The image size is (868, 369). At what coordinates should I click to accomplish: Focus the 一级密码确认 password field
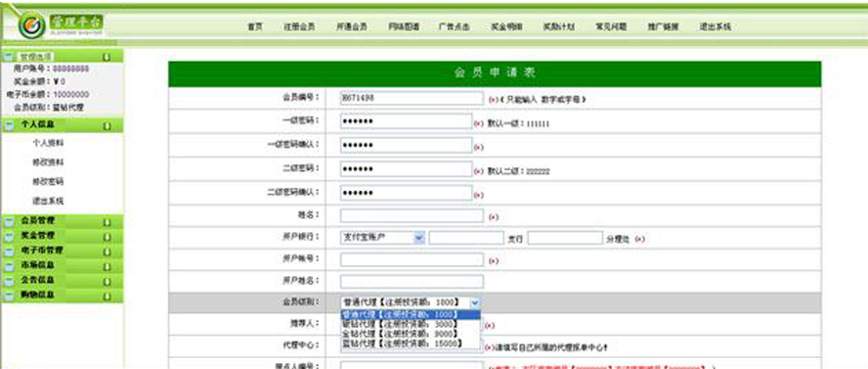(x=407, y=145)
